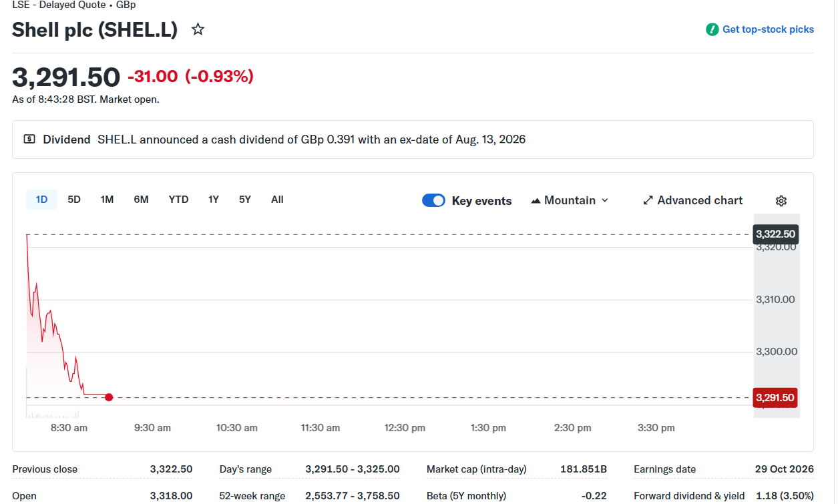Switch to the 1M chart range
This screenshot has width=838, height=504.
click(107, 200)
